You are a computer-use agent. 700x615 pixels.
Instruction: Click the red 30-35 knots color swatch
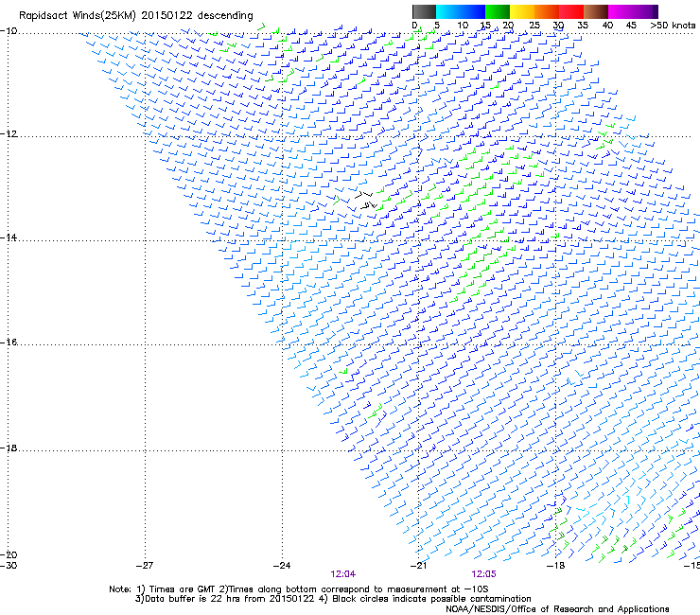coord(571,11)
